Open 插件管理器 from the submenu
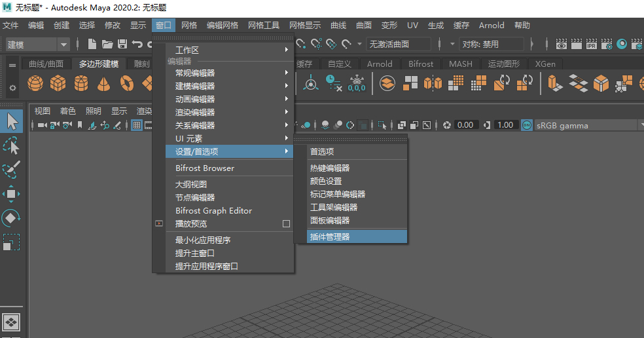This screenshot has width=644, height=338. [357, 237]
